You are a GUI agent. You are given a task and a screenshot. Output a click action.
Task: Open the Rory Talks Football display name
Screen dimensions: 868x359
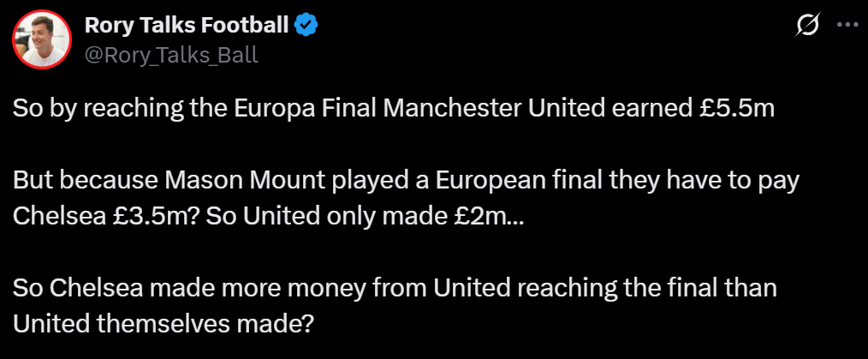click(187, 26)
